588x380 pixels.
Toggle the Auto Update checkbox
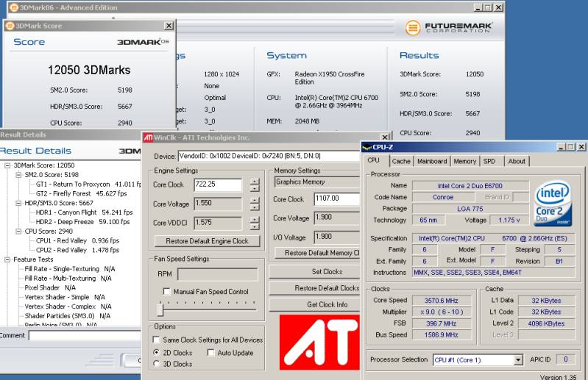pos(210,352)
